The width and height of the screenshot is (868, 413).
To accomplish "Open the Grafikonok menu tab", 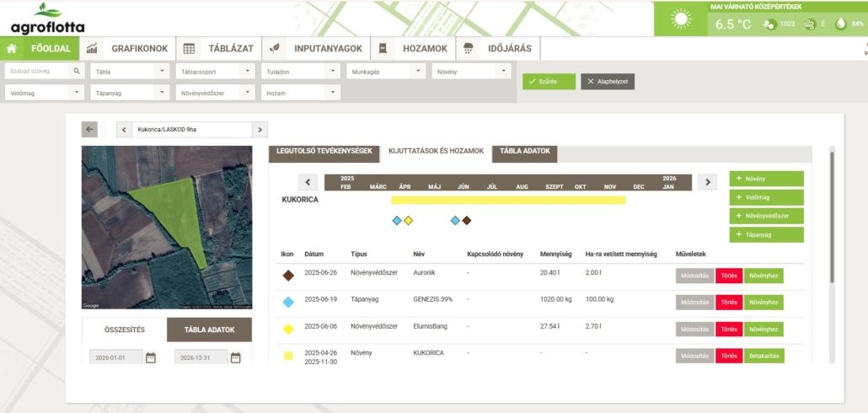I will (x=127, y=49).
